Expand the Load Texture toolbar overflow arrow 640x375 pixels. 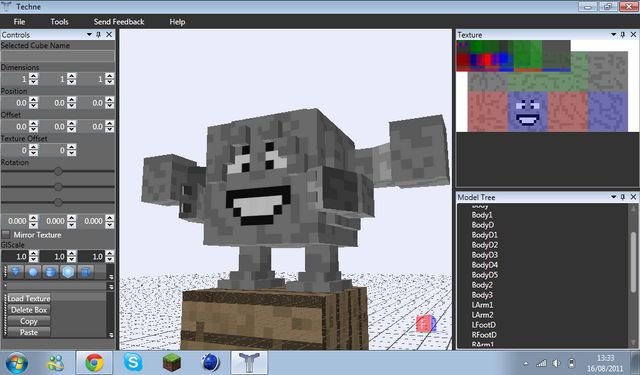click(111, 335)
